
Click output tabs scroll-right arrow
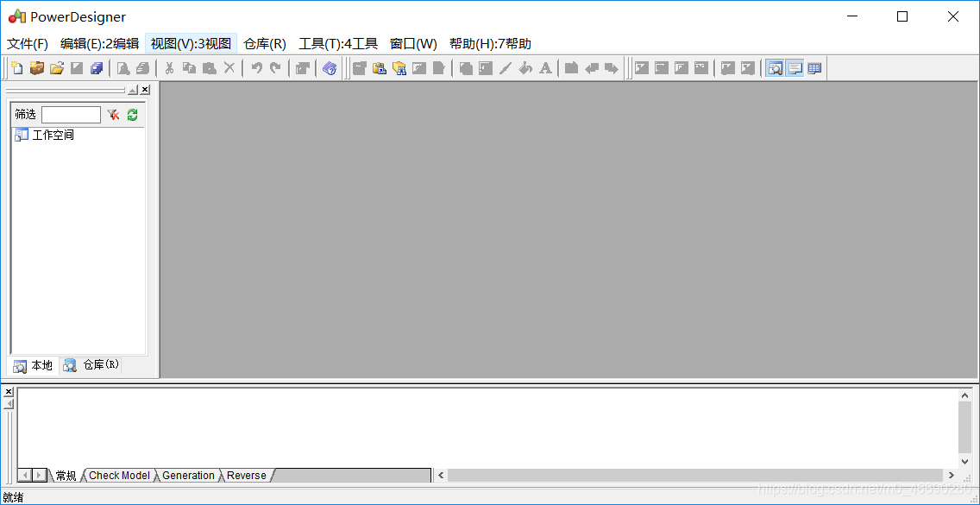coord(40,476)
